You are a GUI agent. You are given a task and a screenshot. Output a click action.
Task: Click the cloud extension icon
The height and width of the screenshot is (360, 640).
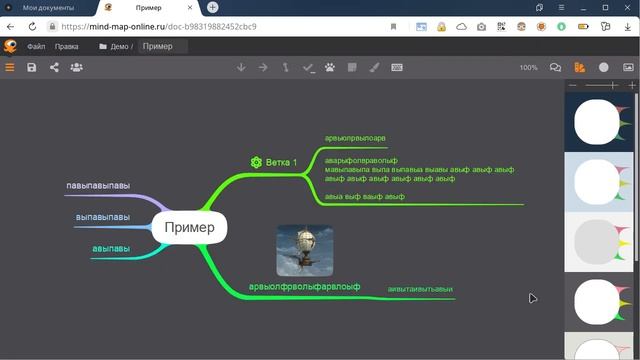pos(461,27)
